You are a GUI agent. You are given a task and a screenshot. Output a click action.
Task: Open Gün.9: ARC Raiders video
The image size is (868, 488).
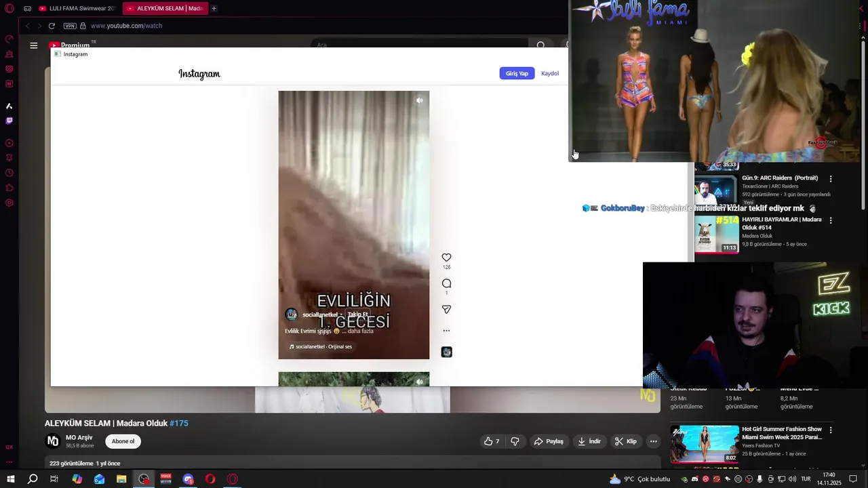[x=780, y=178]
